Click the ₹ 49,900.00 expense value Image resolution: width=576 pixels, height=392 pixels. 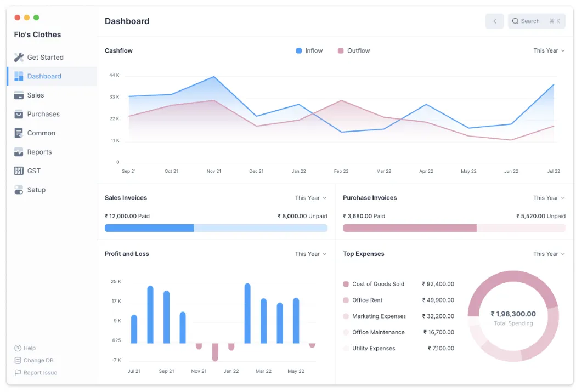[438, 300]
